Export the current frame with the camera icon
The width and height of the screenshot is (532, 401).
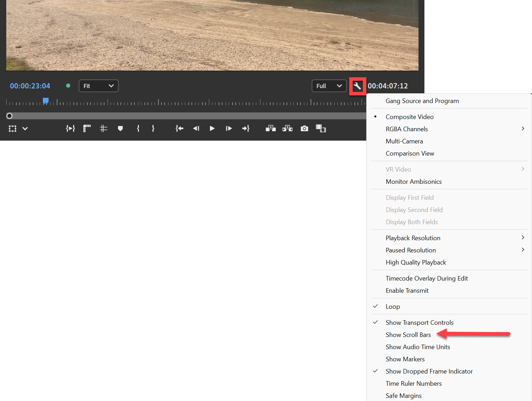point(304,128)
